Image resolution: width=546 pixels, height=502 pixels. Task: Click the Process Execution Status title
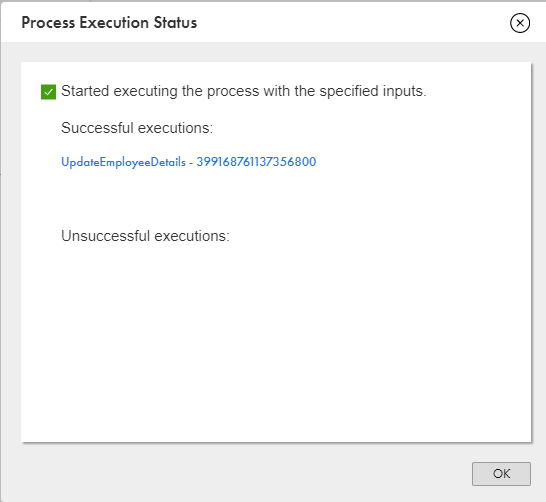pyautogui.click(x=109, y=23)
